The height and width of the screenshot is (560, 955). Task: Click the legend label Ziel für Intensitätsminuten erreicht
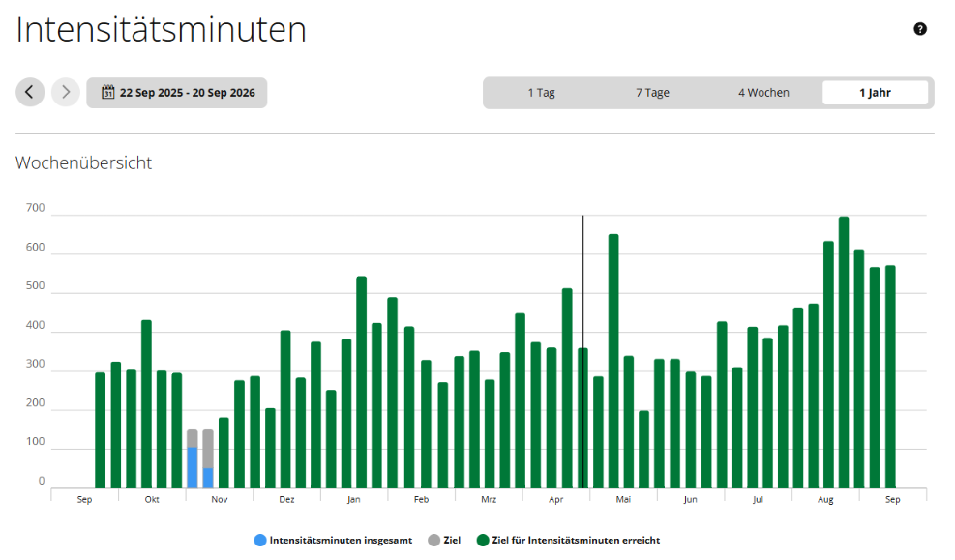point(576,540)
